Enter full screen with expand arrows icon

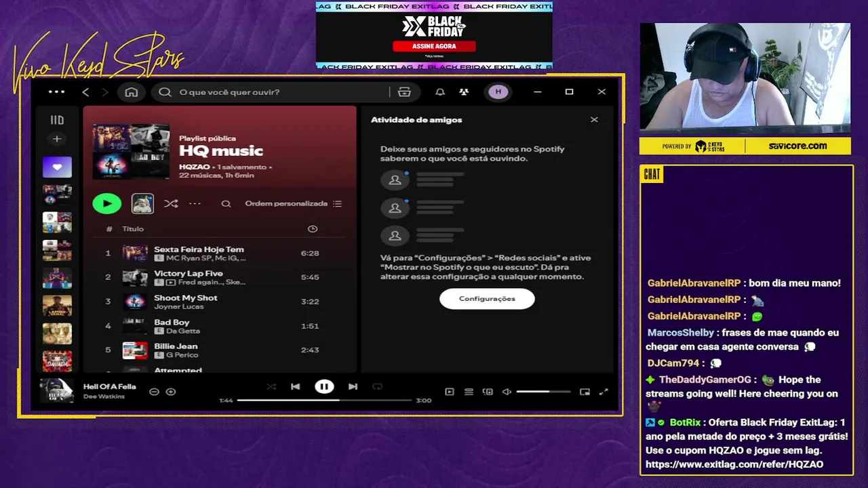pos(604,392)
